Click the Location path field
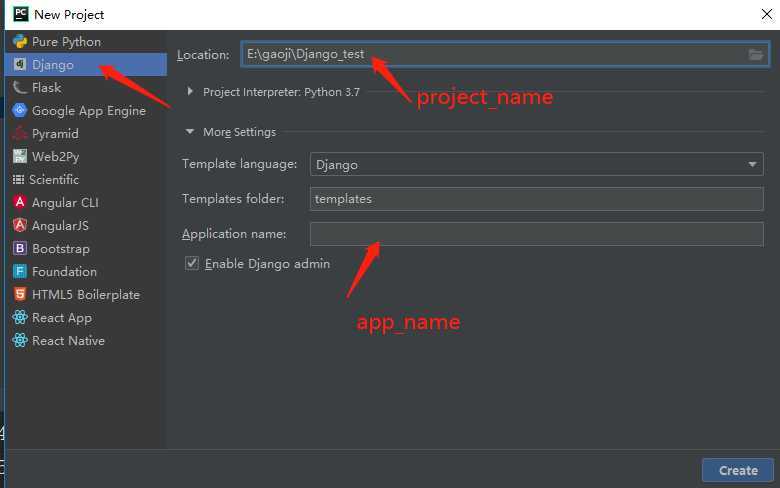This screenshot has width=780, height=488. [x=505, y=54]
